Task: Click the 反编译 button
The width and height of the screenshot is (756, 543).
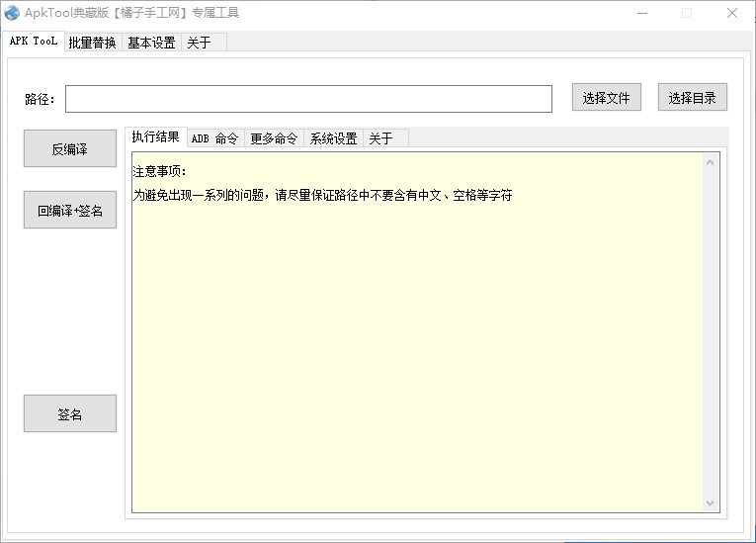Action: [x=70, y=148]
